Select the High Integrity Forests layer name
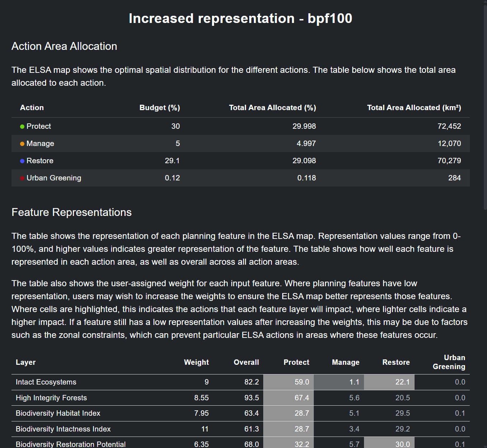Image resolution: width=487 pixels, height=448 pixels. [x=51, y=398]
